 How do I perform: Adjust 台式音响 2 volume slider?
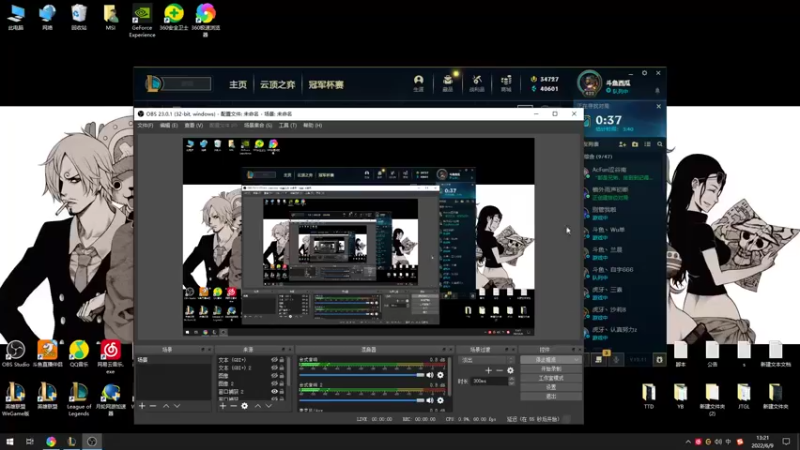pos(361,401)
